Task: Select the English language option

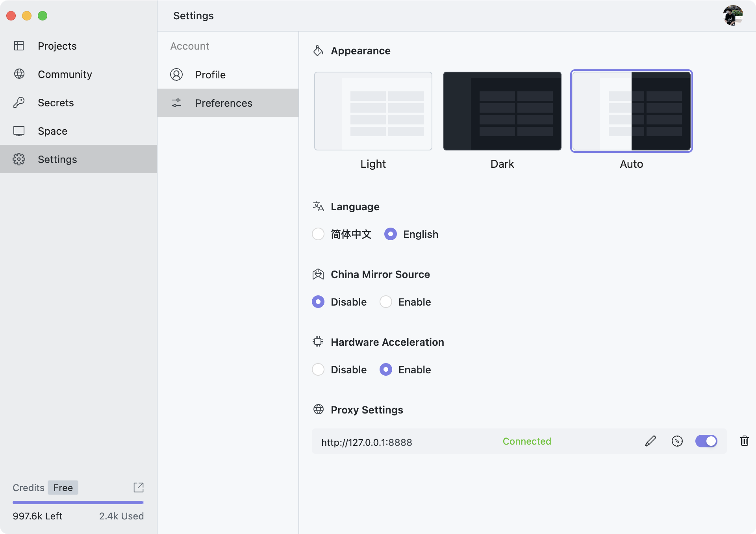Action: [x=391, y=234]
